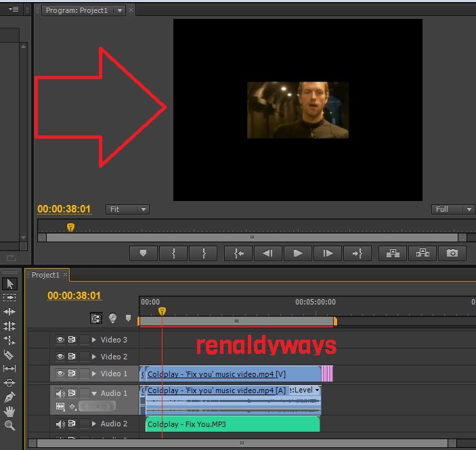The width and height of the screenshot is (476, 450).
Task: Collapse the Audio 1 track
Action: (x=94, y=394)
